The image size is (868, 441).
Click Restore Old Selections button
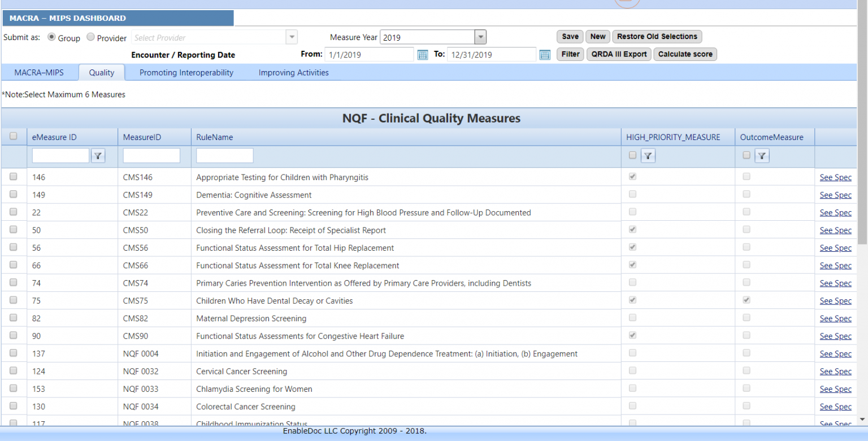pos(657,37)
